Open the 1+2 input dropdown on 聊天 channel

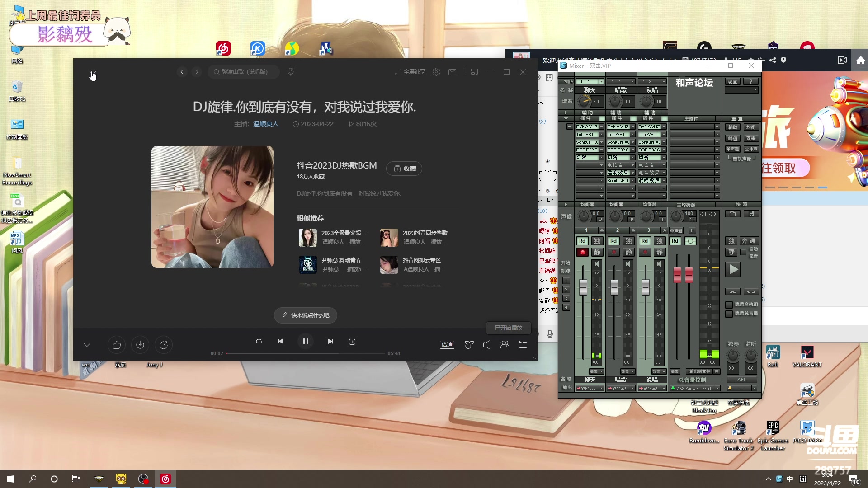click(x=601, y=81)
